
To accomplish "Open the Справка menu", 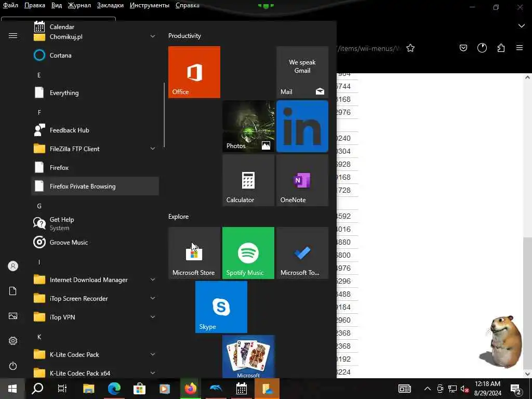I will point(187,5).
